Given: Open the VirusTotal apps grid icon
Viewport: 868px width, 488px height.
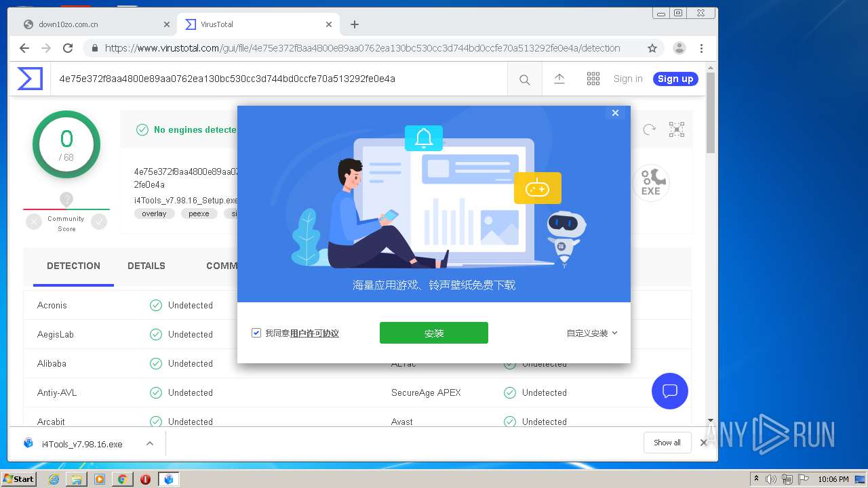Looking at the screenshot, I should (x=593, y=79).
